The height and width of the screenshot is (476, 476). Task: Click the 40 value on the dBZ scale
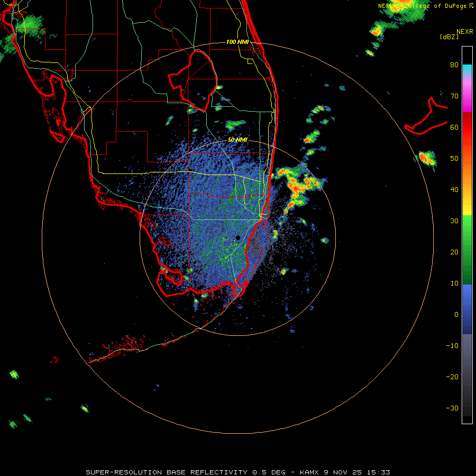(454, 190)
